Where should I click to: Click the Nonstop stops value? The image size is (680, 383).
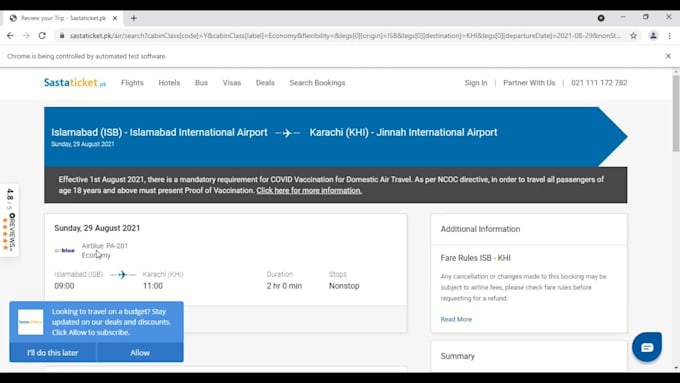point(344,286)
